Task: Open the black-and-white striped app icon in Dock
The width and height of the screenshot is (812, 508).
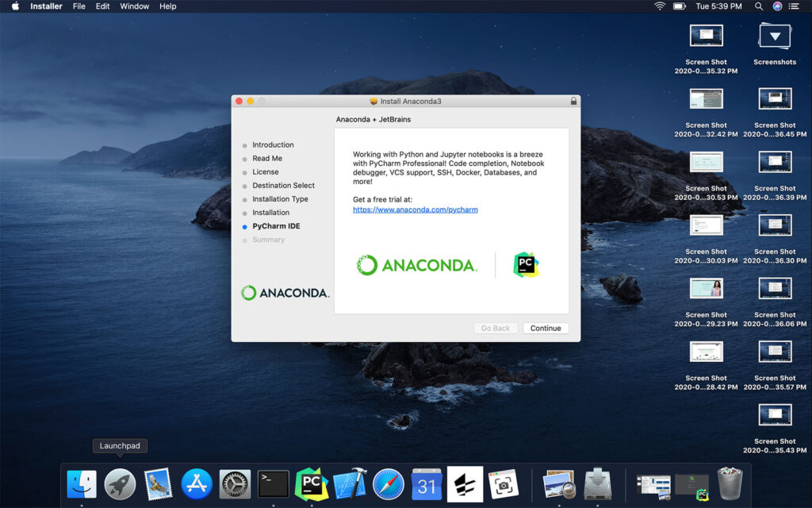Action: pos(465,484)
